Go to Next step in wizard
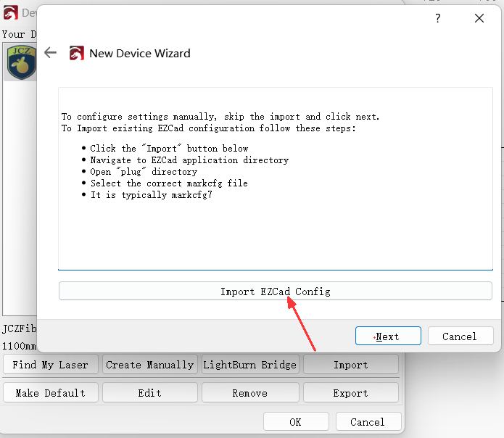 coord(388,336)
